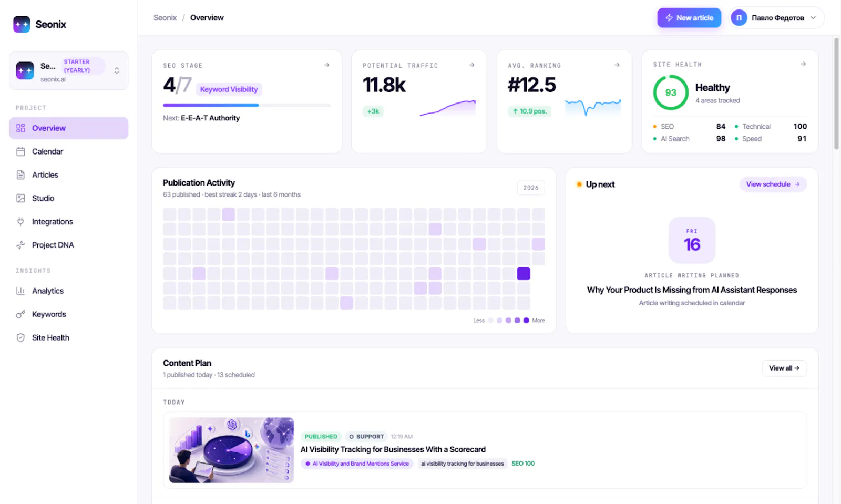The width and height of the screenshot is (841, 504).
Task: Click the Studio image icon
Action: click(x=20, y=198)
